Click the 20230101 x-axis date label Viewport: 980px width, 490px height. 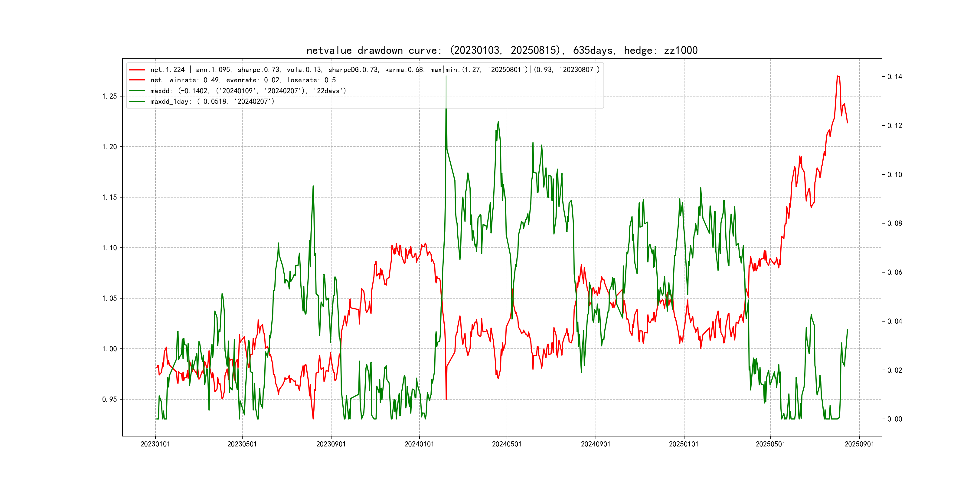tap(155, 444)
